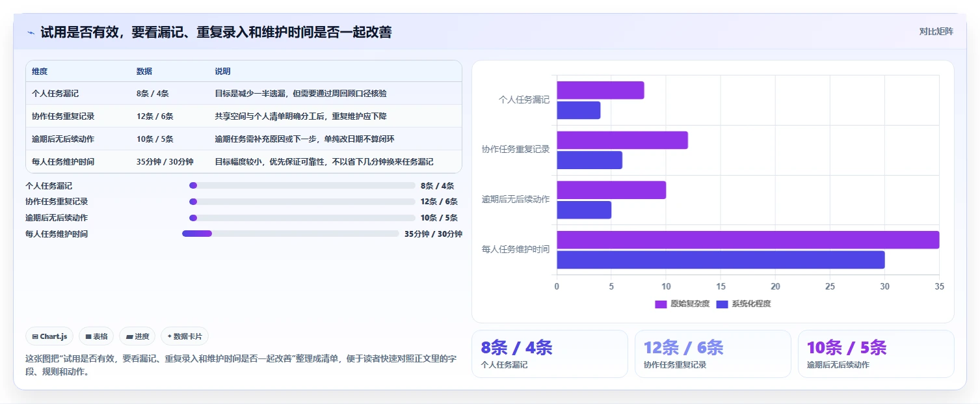Viewport: 980px width, 404px height.
Task: Click the blue chart bar for 个人任务漏记
Action: tap(579, 110)
